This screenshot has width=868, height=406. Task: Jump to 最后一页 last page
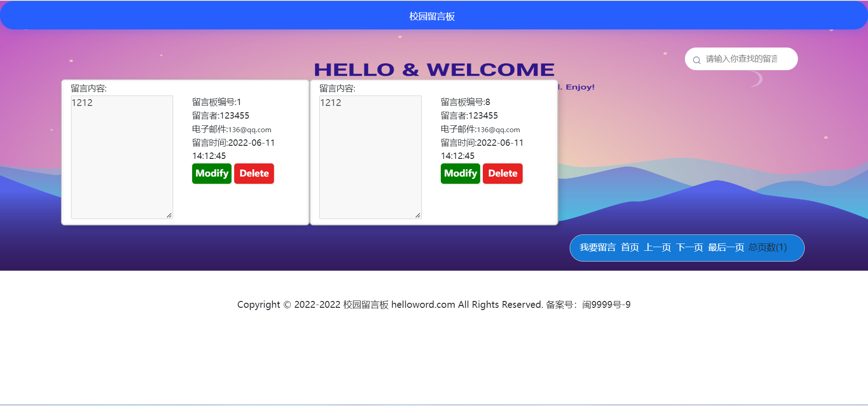[726, 248]
